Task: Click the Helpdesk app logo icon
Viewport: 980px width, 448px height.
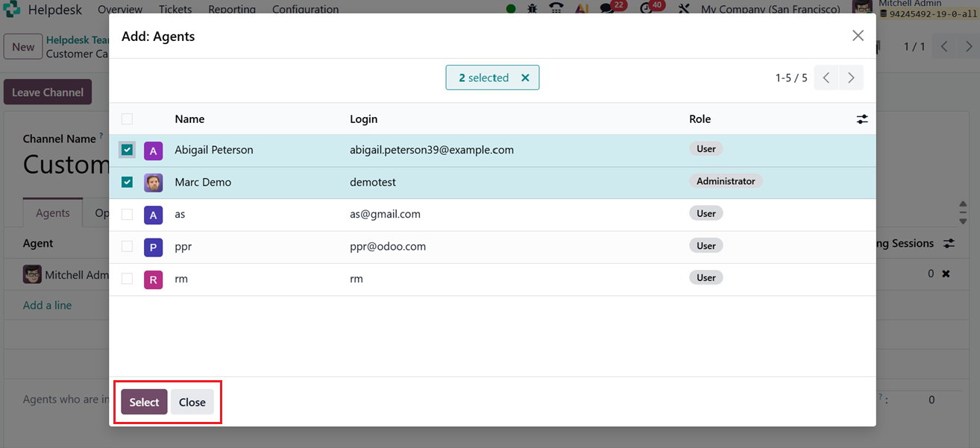Action: (x=11, y=9)
